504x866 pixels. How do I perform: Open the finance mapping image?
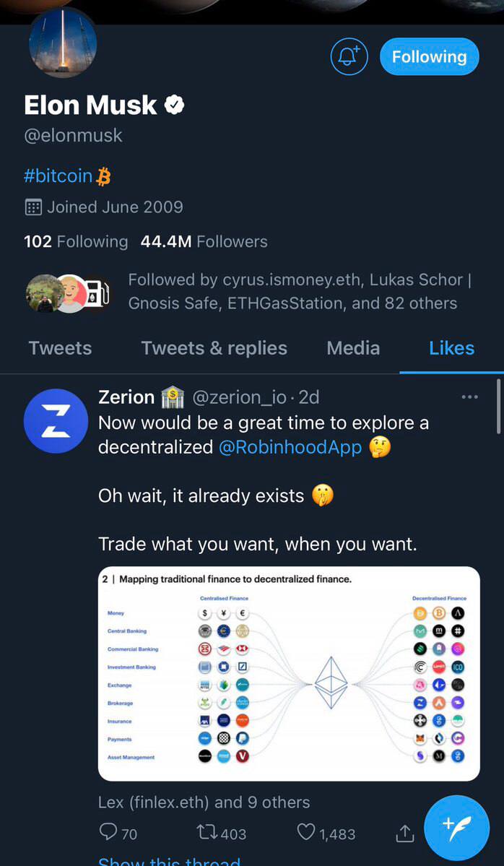pos(289,673)
